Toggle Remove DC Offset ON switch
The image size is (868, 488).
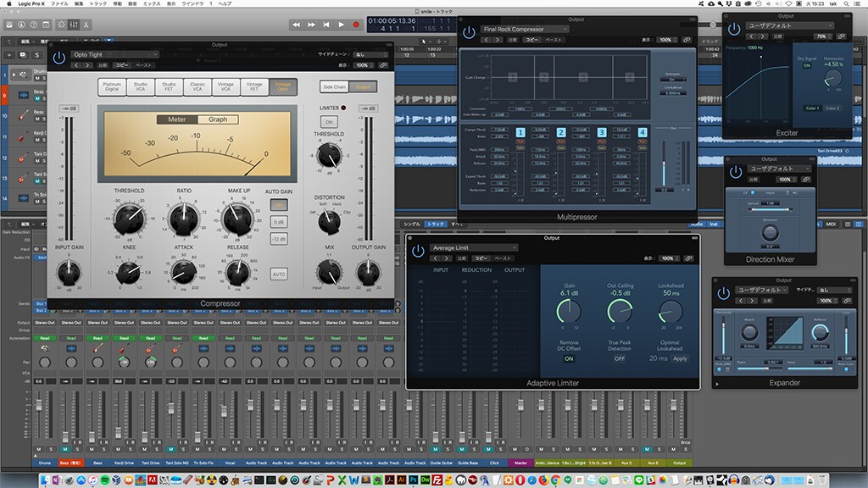tap(569, 358)
